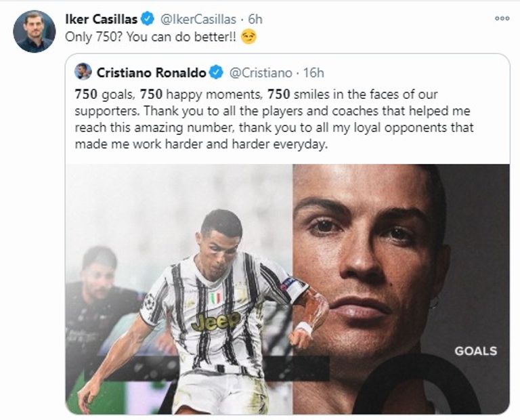
Task: Click Cristiano Ronaldo's small avatar in quoted tweet
Action: 83,71
